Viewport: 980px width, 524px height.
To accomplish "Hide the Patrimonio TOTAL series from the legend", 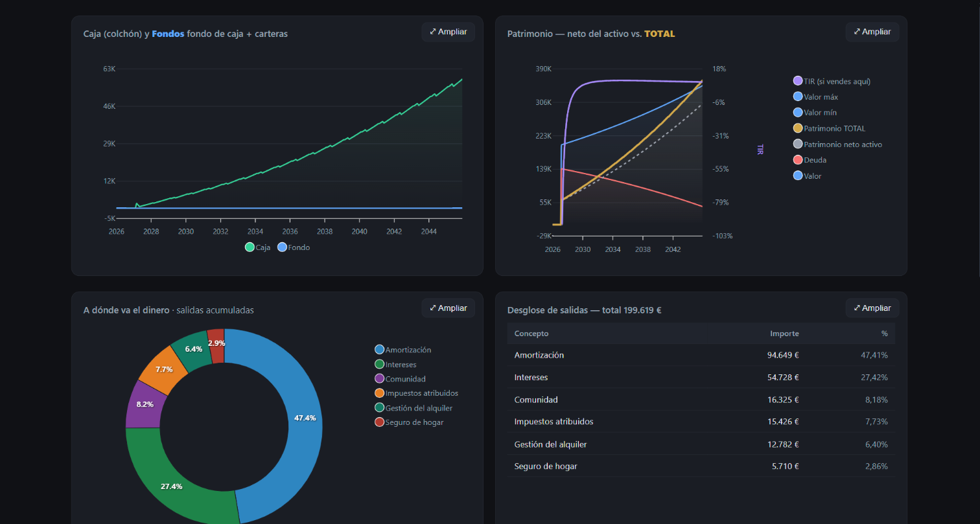I will (x=829, y=128).
